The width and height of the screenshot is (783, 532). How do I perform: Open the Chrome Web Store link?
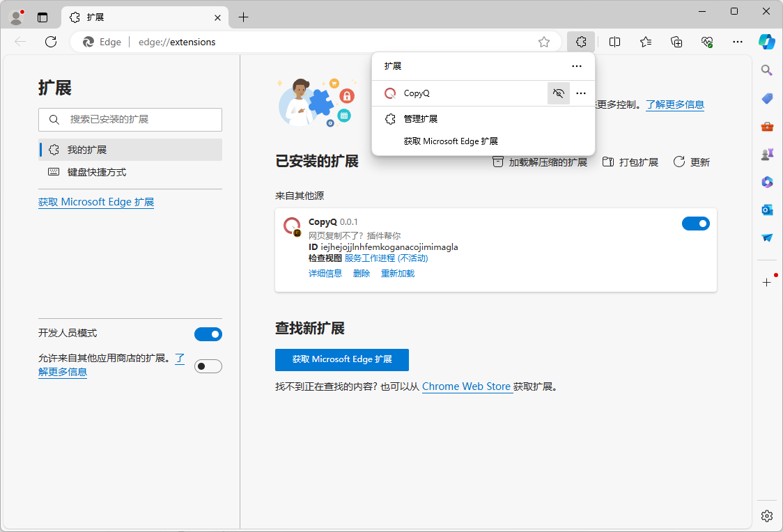466,386
